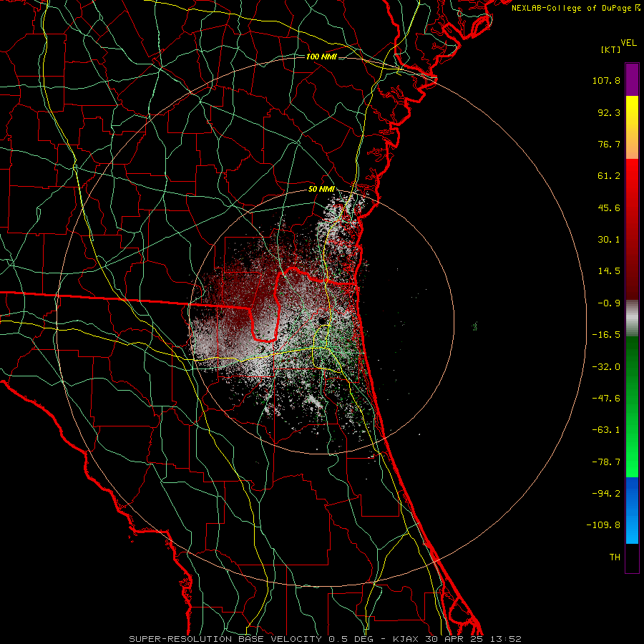Click the KJAX radar site black dot
644x644 pixels.
(322, 320)
